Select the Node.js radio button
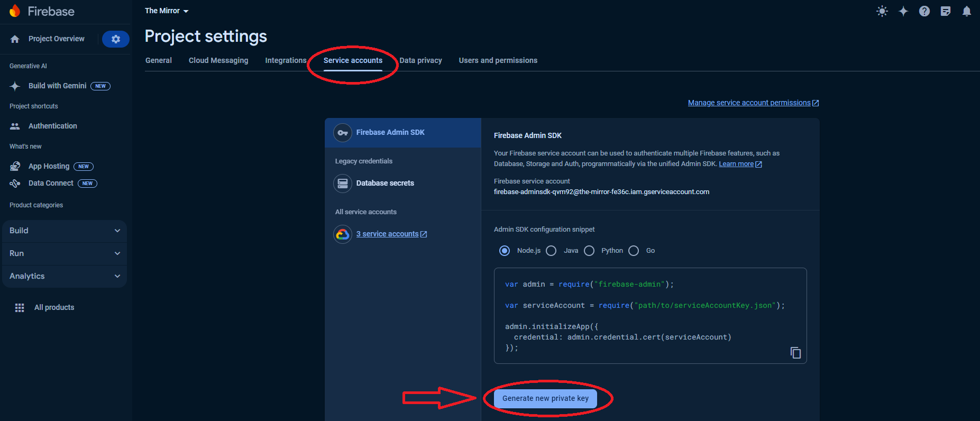Viewport: 980px width, 421px height. tap(505, 251)
